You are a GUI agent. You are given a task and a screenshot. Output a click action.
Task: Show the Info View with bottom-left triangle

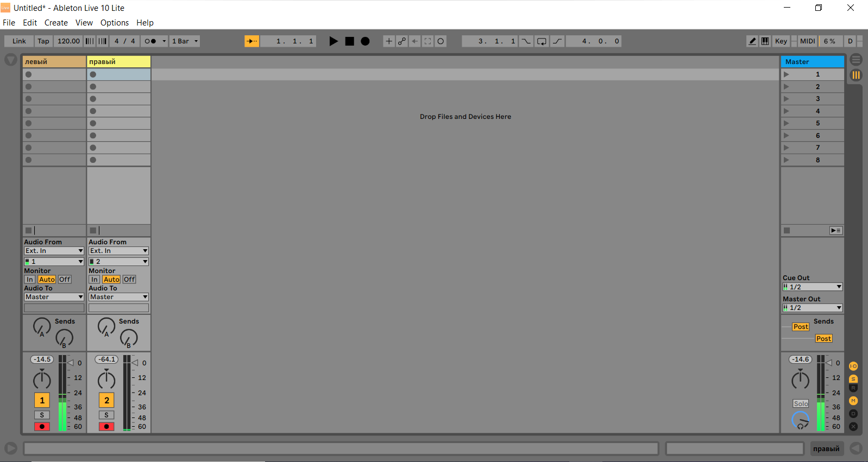coord(10,448)
